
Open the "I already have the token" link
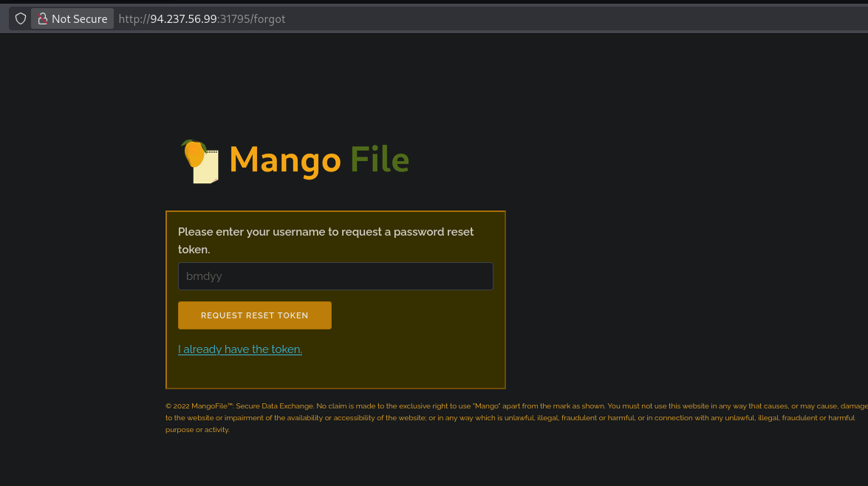[x=240, y=349]
